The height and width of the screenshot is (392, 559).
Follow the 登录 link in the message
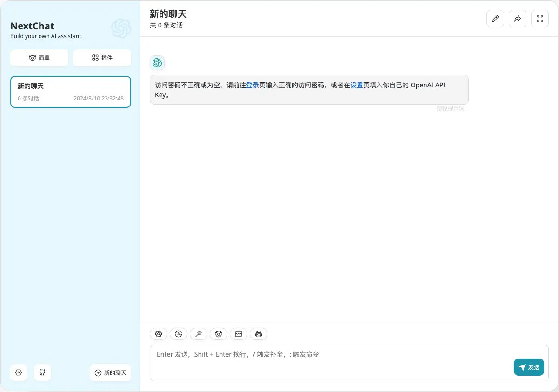[253, 85]
